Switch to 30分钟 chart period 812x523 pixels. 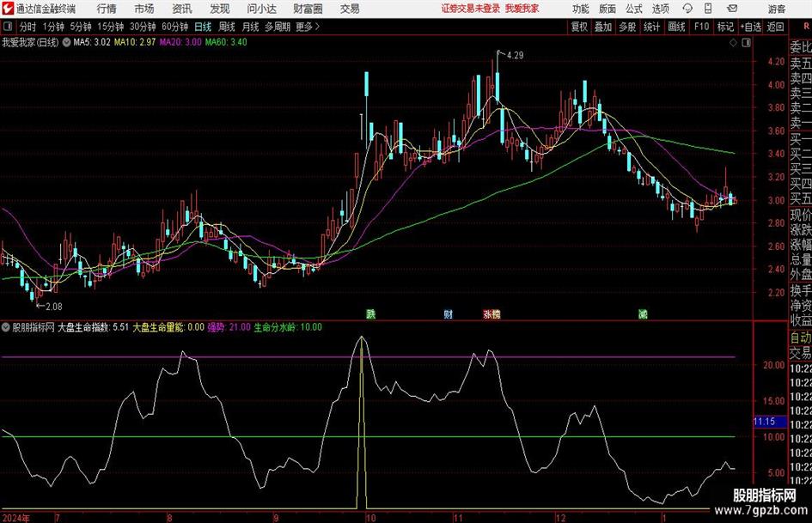143,27
